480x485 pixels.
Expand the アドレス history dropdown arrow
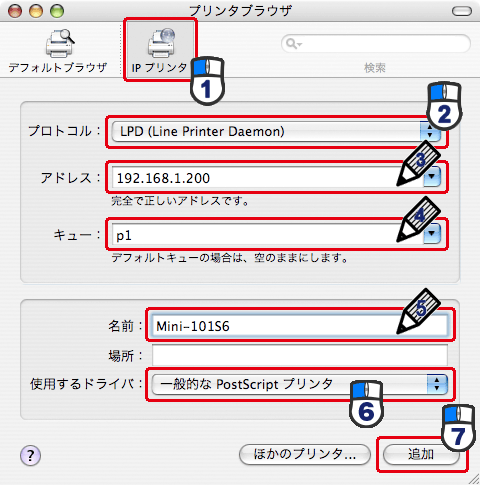coord(432,177)
